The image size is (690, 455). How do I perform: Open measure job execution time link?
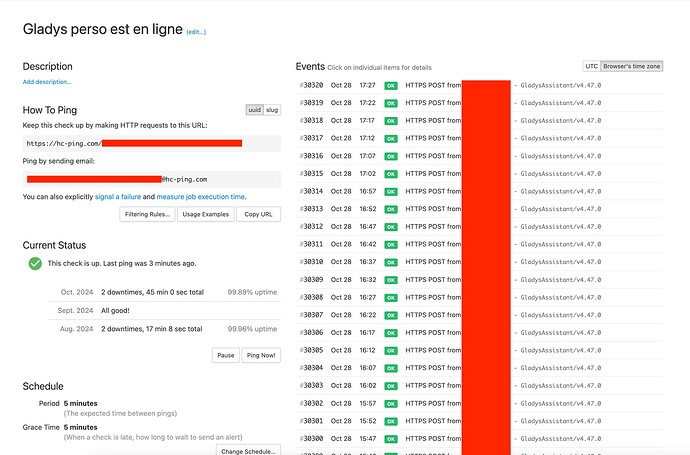coord(200,197)
